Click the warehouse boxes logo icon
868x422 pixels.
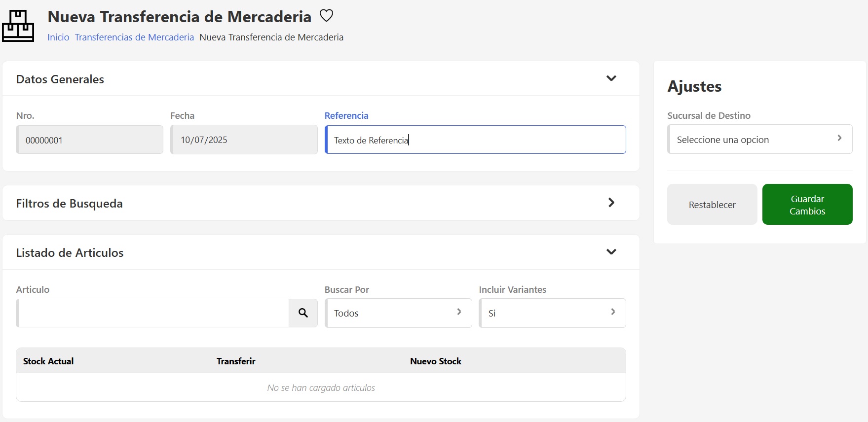pos(18,26)
